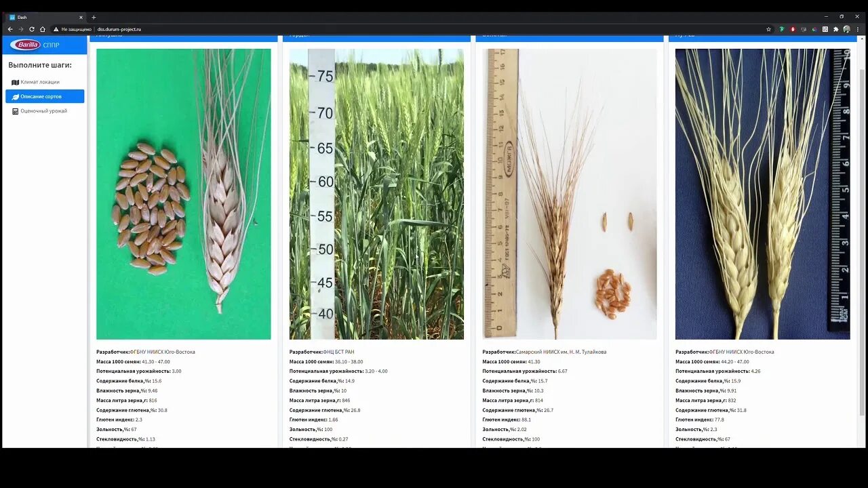The image size is (868, 488).
Task: Open the wheat grains photo on green background
Action: [x=184, y=194]
